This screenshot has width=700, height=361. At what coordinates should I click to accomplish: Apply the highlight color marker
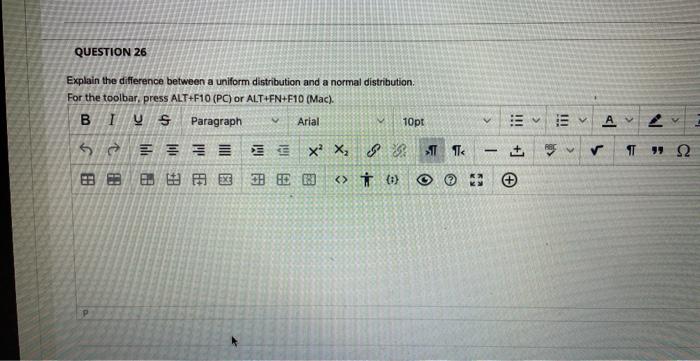click(655, 120)
